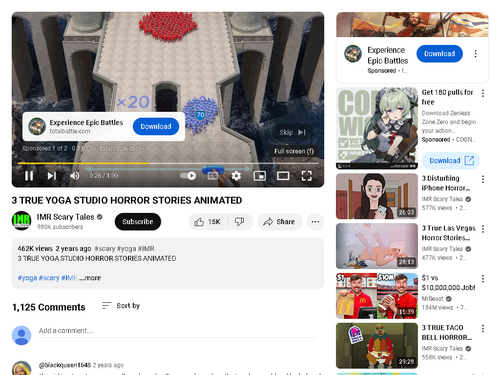Image resolution: width=500 pixels, height=375 pixels.
Task: Click the '980K subscribers' text
Action: [x=60, y=227]
